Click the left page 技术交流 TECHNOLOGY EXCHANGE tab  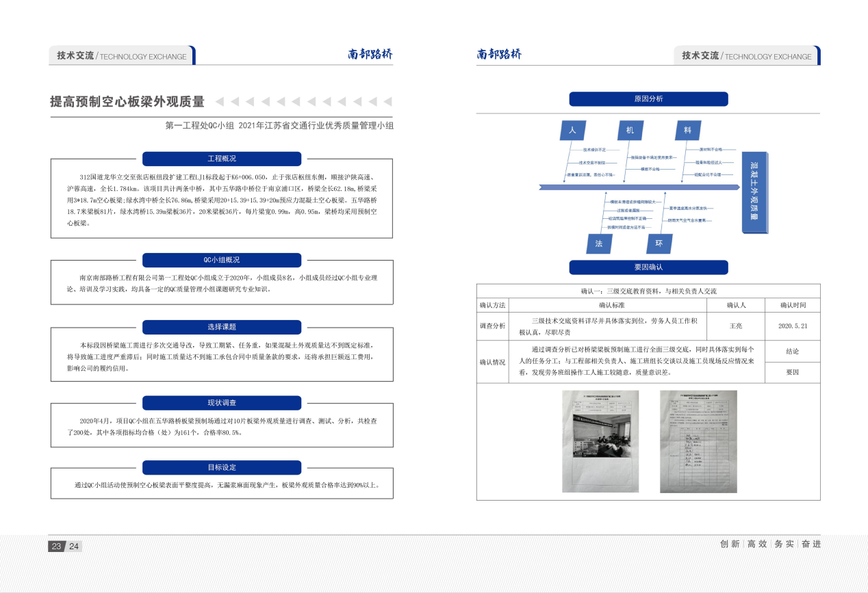click(122, 56)
